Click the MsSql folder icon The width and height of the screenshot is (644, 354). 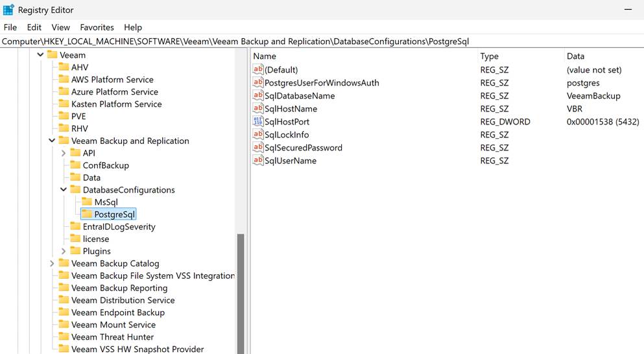click(x=87, y=202)
